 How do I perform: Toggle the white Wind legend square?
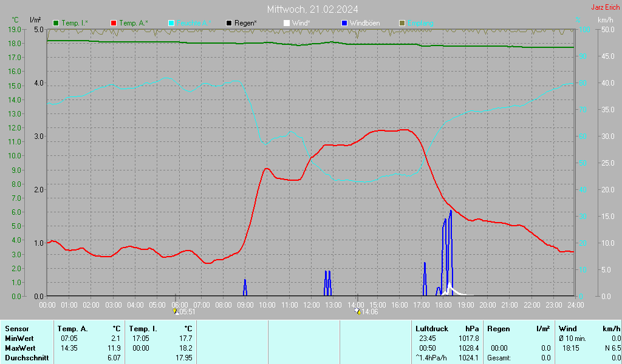(x=287, y=24)
